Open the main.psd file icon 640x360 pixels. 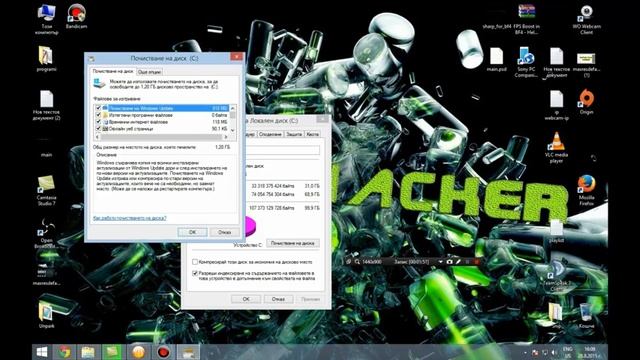click(496, 60)
